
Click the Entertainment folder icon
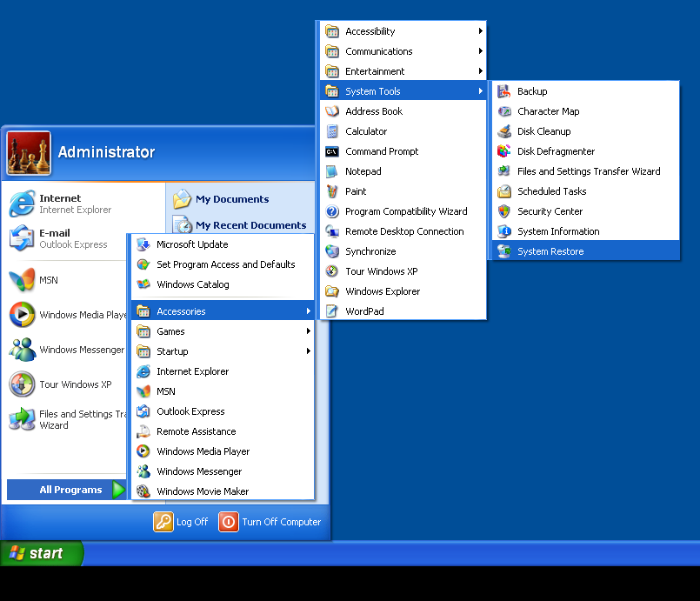332,71
